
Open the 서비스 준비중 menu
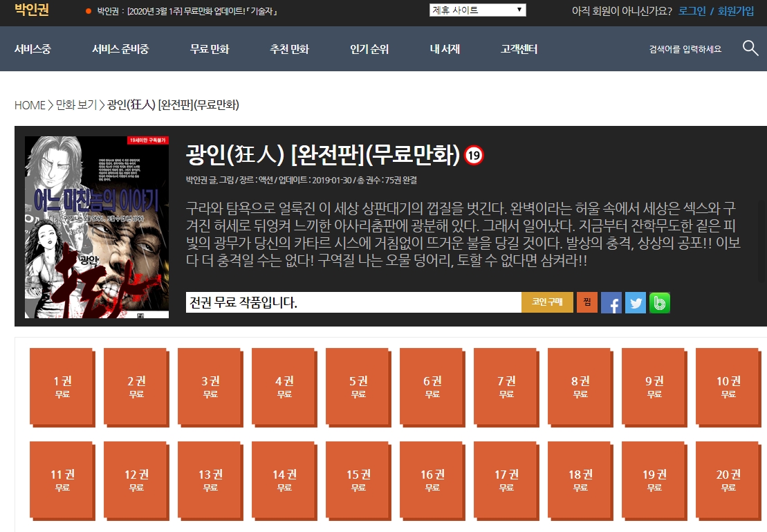pos(120,49)
